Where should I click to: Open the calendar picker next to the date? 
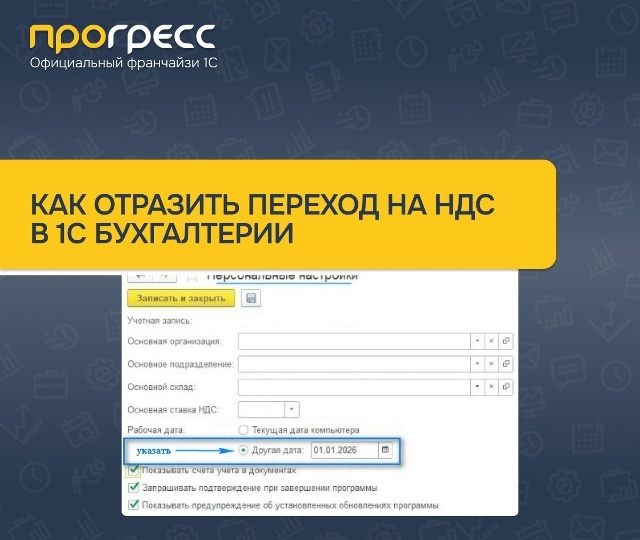point(385,450)
